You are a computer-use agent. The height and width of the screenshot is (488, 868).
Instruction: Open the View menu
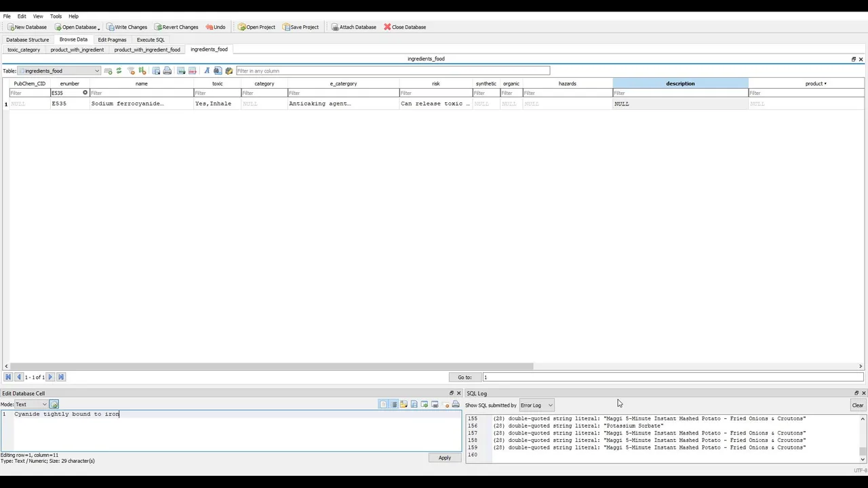38,16
